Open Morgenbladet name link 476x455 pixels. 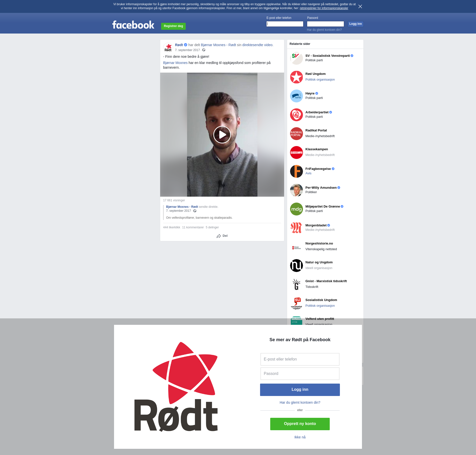316,225
